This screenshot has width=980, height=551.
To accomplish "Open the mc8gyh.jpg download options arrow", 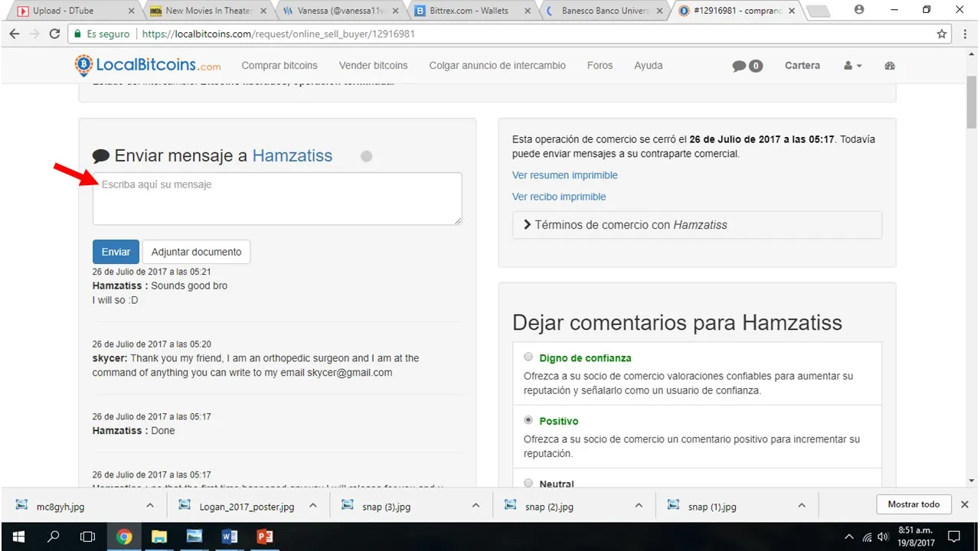I will (x=150, y=505).
